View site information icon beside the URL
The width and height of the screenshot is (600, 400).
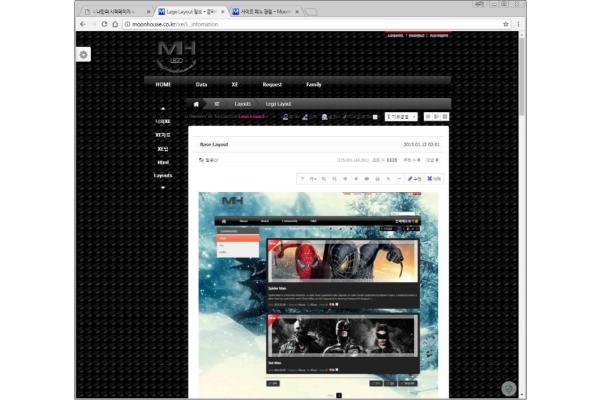[127, 24]
